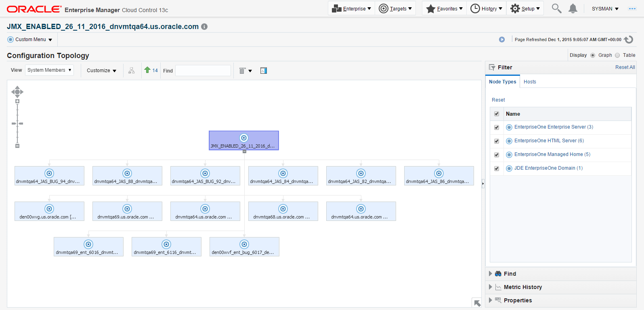Click the EnterpriseOne Enterprise Server (3) link
644x310 pixels.
(554, 127)
